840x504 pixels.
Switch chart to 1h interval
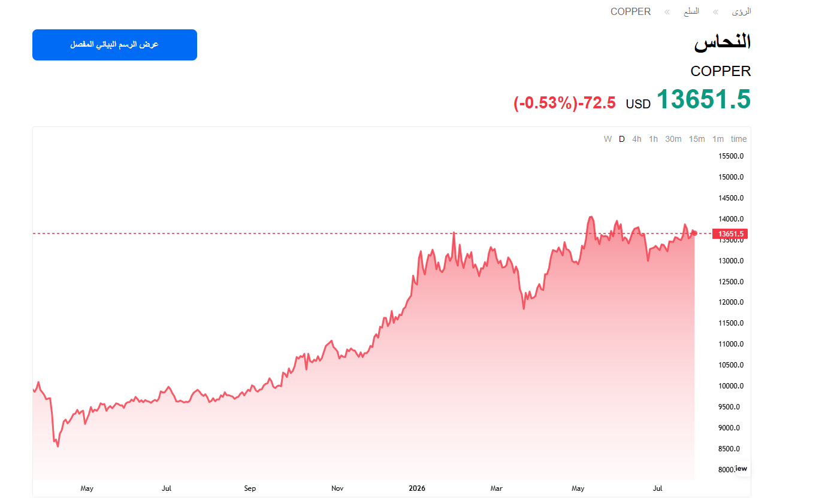click(653, 139)
